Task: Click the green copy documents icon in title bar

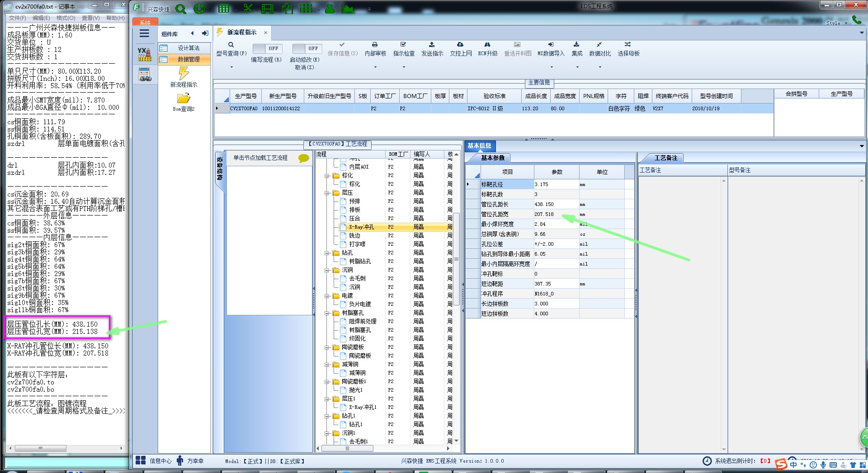Action: 287,9
